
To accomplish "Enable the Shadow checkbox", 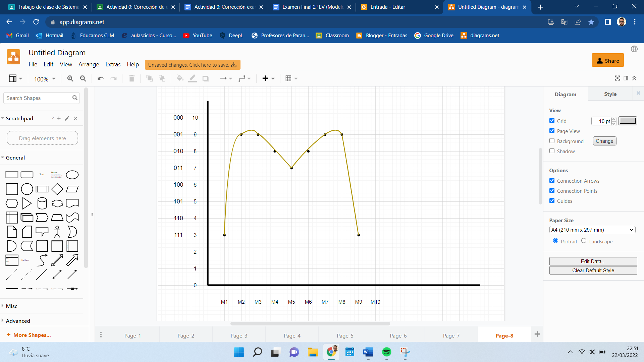I will 552,151.
